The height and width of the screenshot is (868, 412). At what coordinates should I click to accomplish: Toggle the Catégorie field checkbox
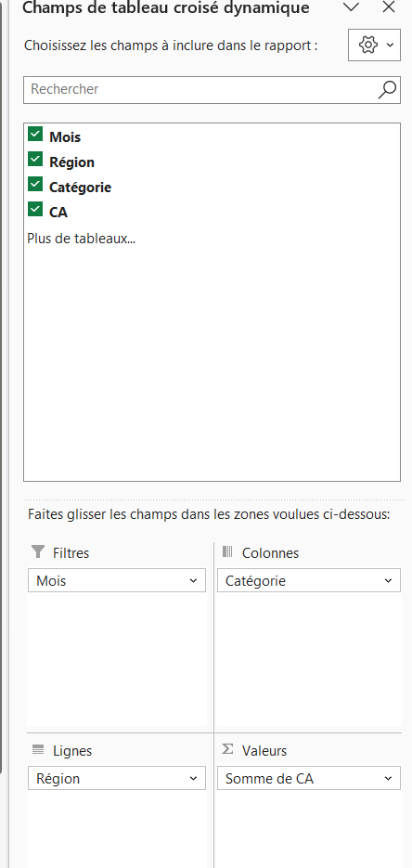35,185
